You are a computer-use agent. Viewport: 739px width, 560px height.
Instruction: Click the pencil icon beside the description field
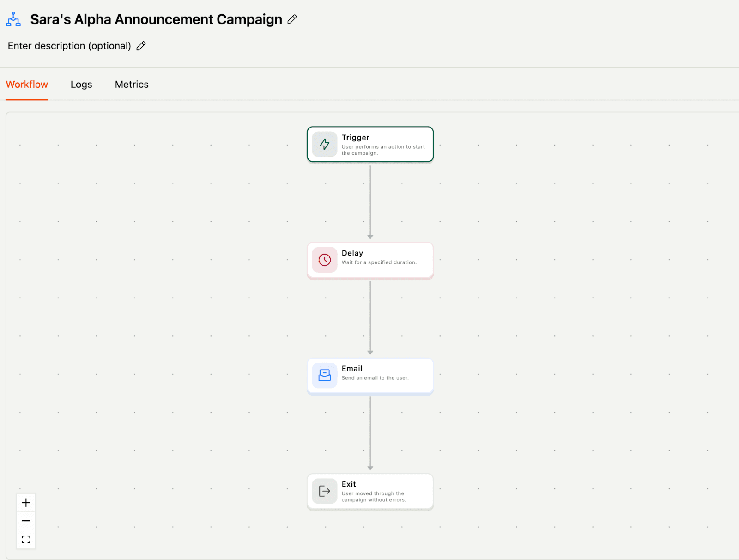pyautogui.click(x=141, y=46)
